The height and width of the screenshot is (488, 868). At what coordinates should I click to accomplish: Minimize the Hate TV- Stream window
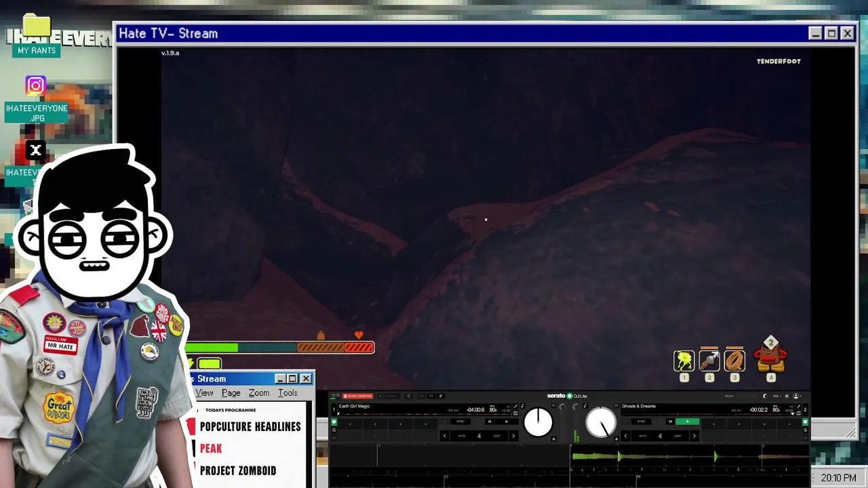[815, 33]
